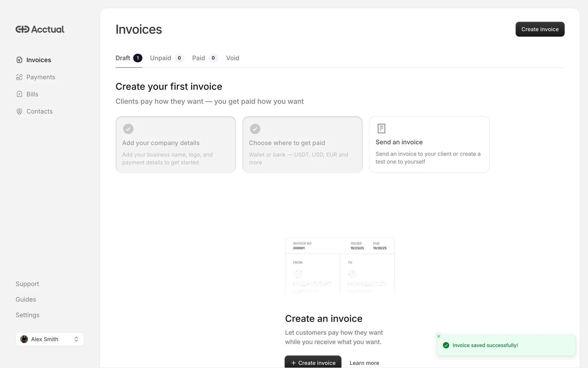Dismiss the Invoice saved successfully notification
The image size is (588, 368).
point(439,336)
